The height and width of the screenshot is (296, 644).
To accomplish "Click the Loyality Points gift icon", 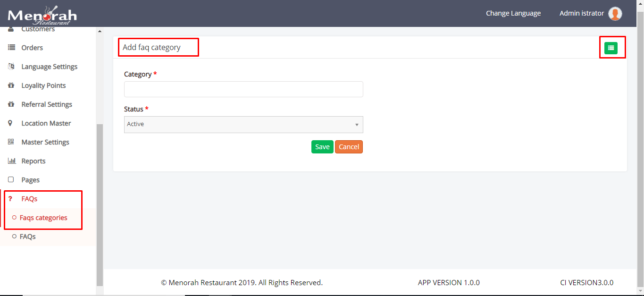I will coord(11,85).
